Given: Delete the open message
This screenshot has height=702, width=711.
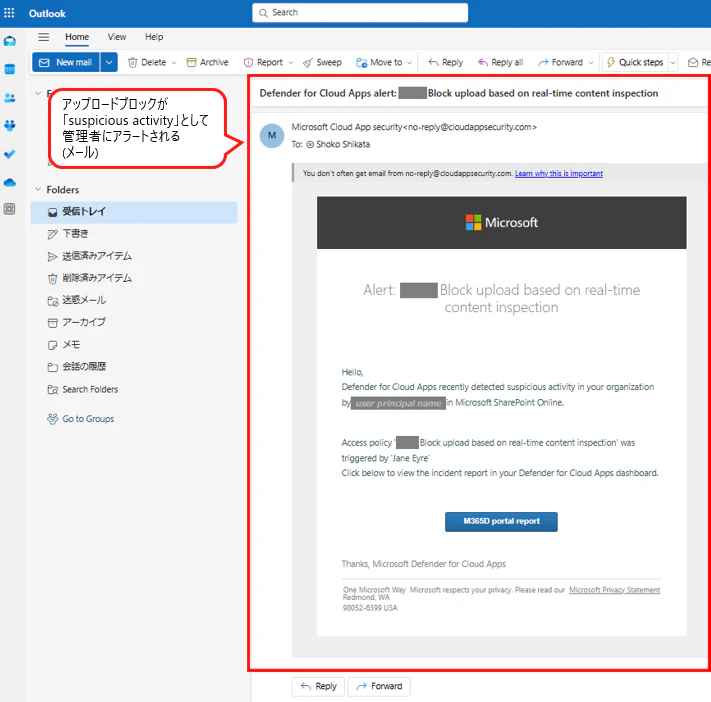Looking at the screenshot, I should [147, 62].
